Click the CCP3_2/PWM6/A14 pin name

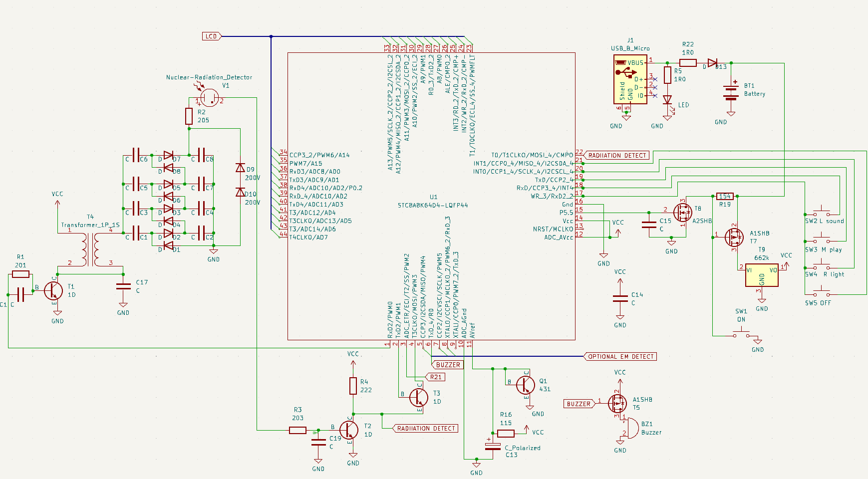319,155
